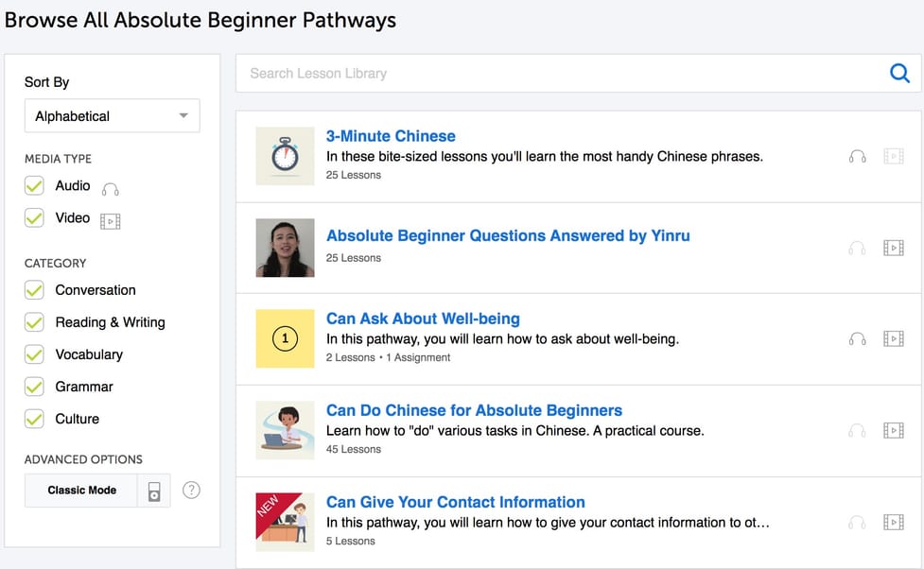Click video icon for Can Give Contact Information
Viewport: 924px width, 569px height.
coord(894,523)
